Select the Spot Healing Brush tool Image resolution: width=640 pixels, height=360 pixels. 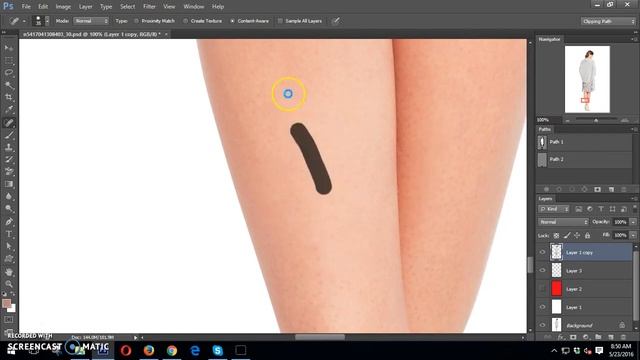[9, 122]
